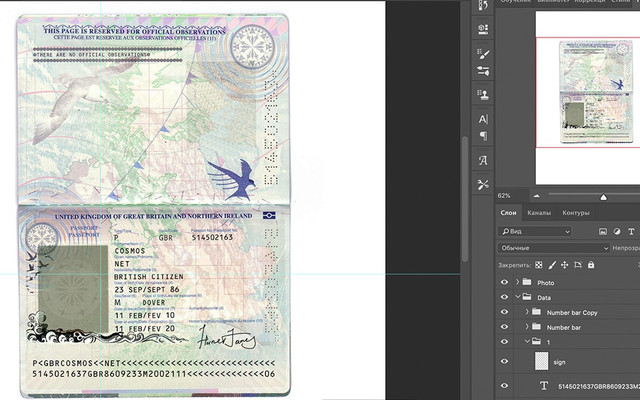The height and width of the screenshot is (400, 640).
Task: Click the Number bar Copy folder icon
Action: tap(536, 312)
